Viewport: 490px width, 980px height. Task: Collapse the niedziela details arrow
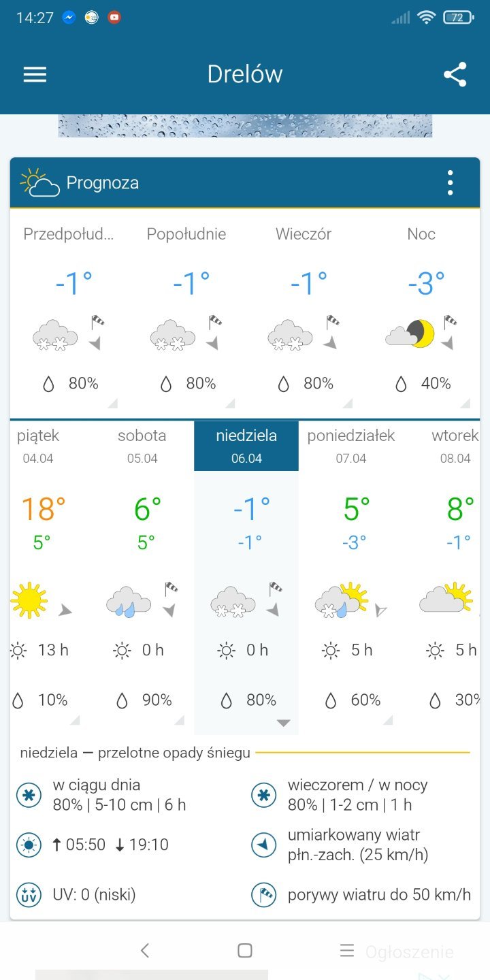pyautogui.click(x=284, y=723)
